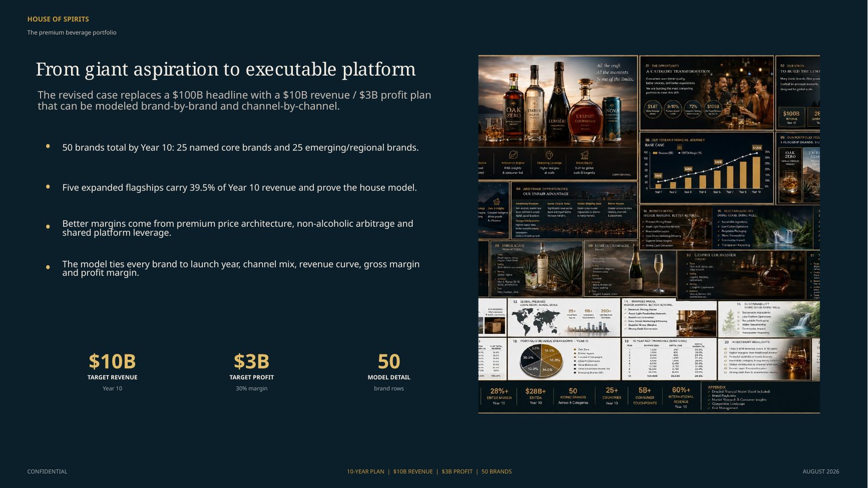Screen dimensions: 868x488
Task: Select the 10-year financial journey bar chart
Action: click(706, 168)
